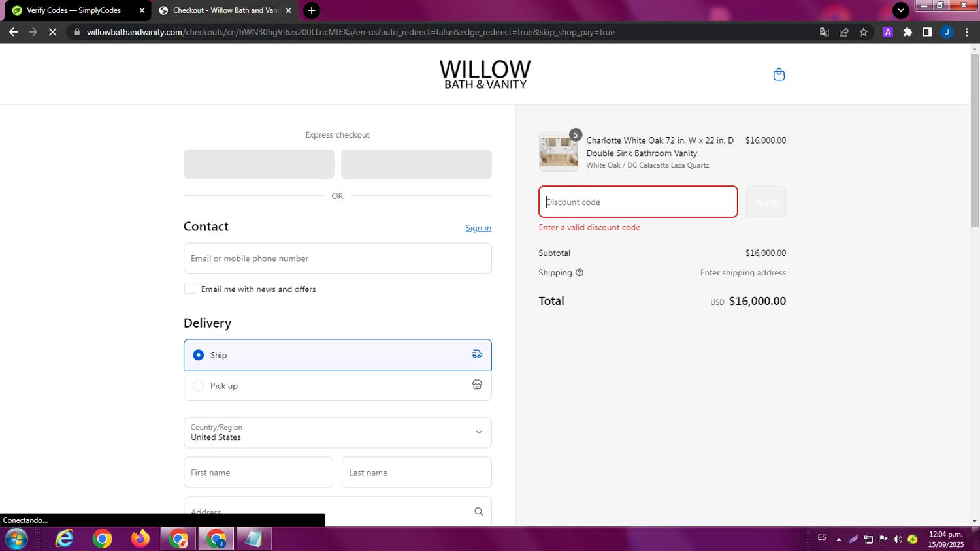Open tab search chevron button
Viewport: 980px width, 551px height.
[x=901, y=10]
